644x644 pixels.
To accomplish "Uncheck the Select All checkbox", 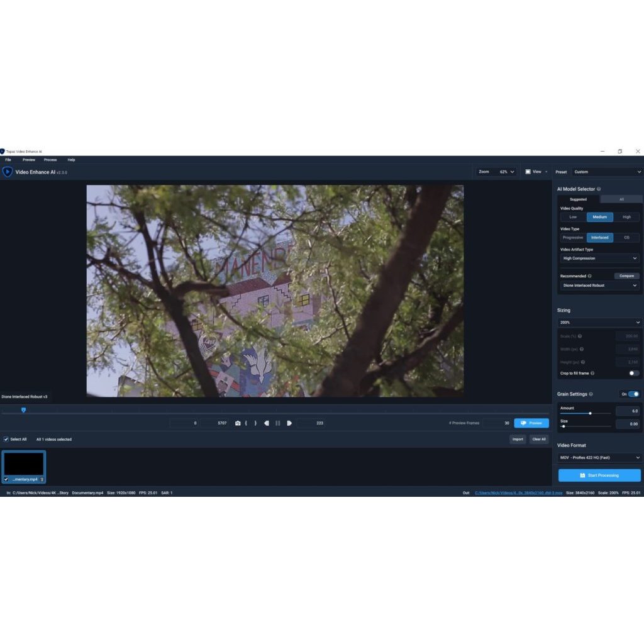I will coord(6,439).
